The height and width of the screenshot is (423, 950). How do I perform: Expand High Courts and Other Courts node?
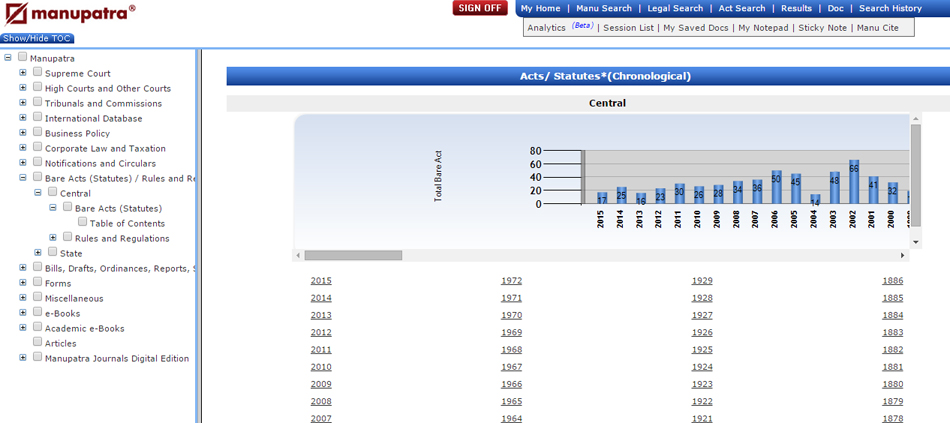coord(23,88)
